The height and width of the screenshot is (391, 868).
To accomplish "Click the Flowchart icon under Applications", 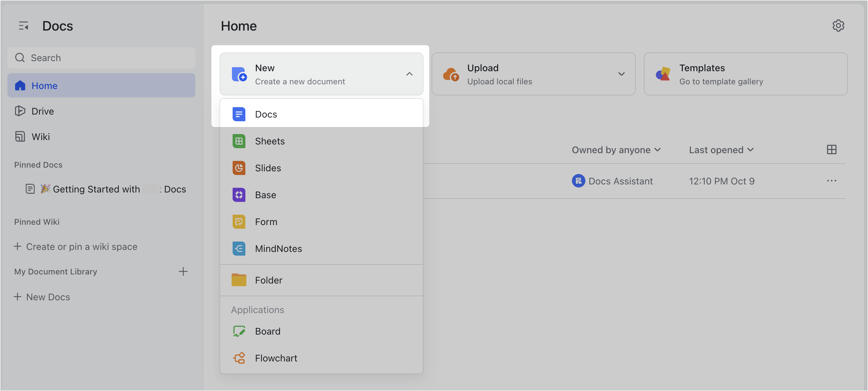I will (x=239, y=358).
